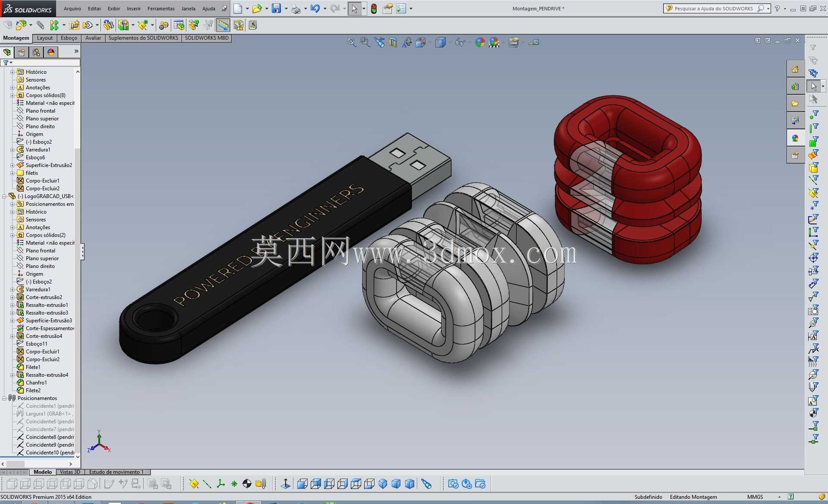Expand the Varredura1 feature under first part
828x504 pixels.
pos(12,150)
